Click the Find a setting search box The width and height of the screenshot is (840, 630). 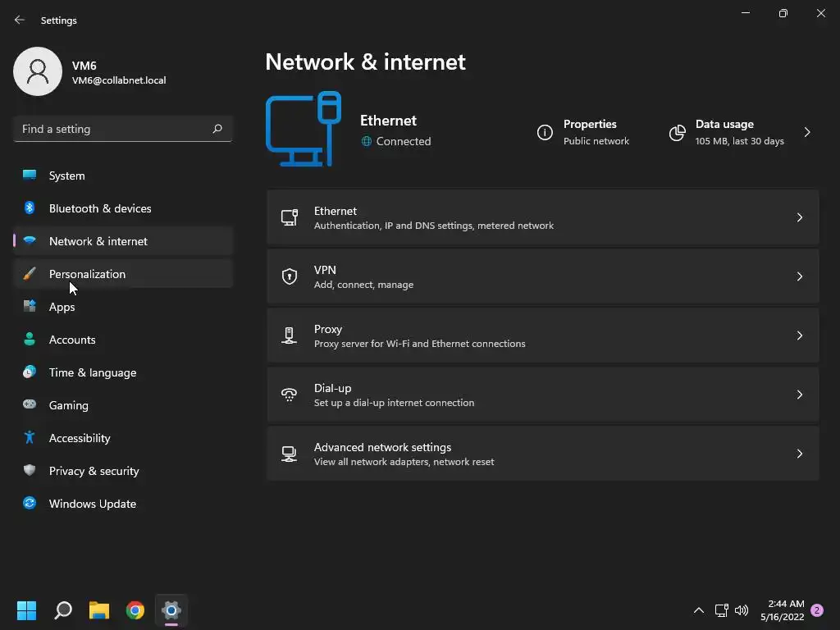pos(111,129)
